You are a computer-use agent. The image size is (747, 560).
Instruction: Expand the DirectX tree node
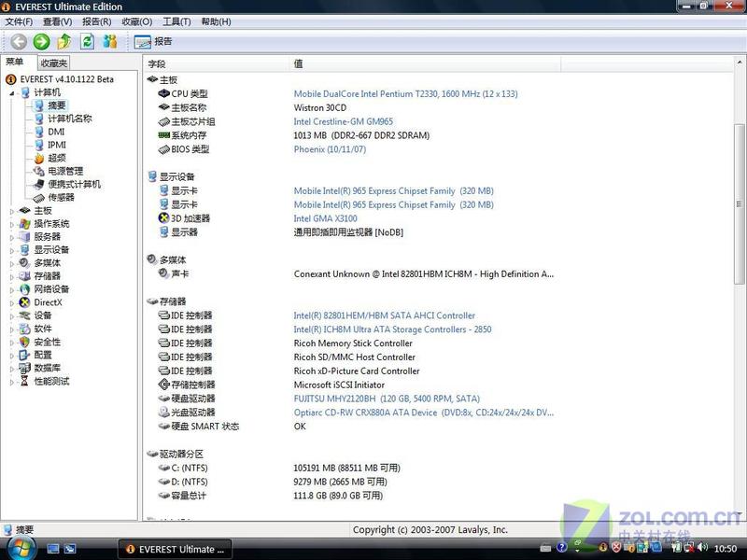12,302
